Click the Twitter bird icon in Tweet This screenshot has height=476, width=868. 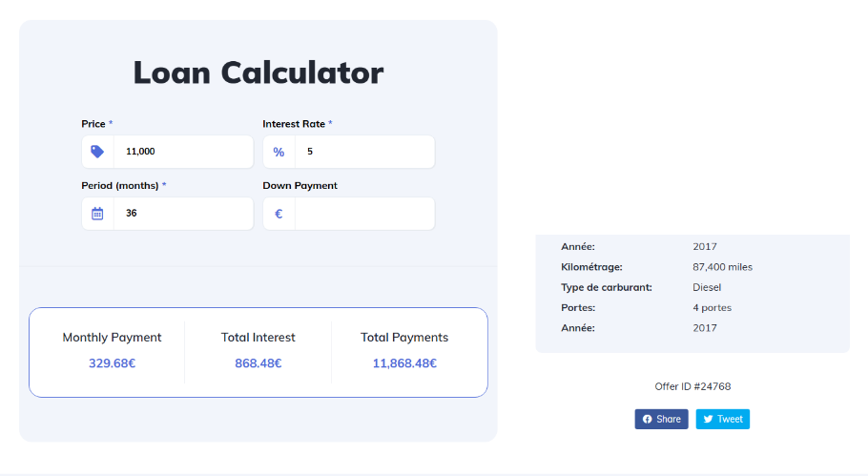tap(708, 420)
